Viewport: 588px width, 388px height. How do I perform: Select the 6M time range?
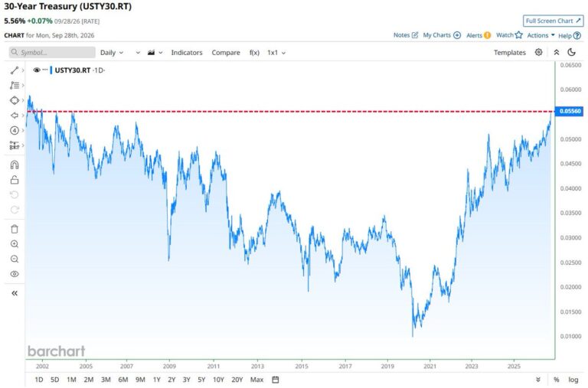point(123,380)
